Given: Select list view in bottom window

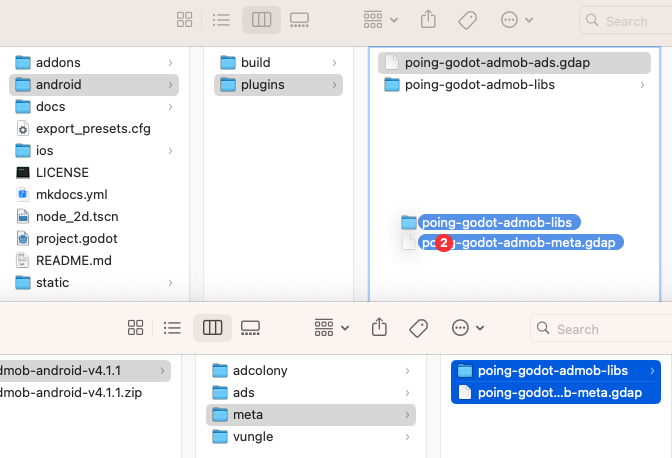Looking at the screenshot, I should 172,328.
